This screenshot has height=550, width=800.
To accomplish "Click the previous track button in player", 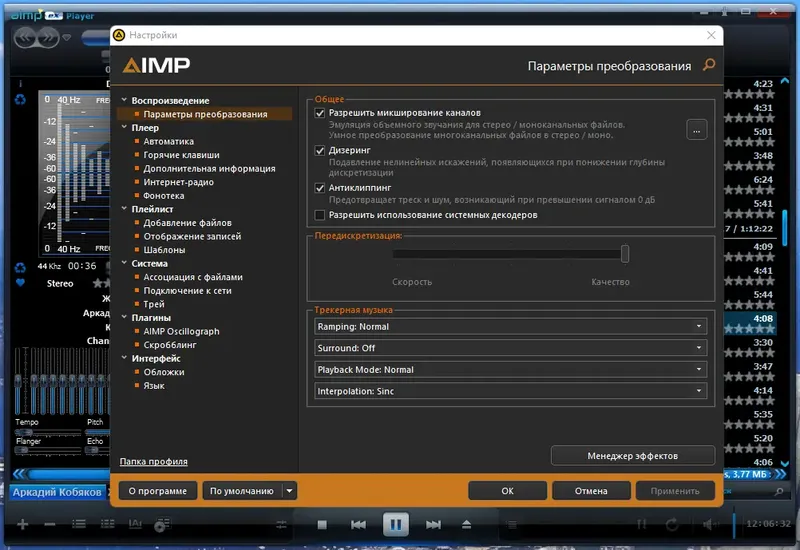I will (358, 524).
